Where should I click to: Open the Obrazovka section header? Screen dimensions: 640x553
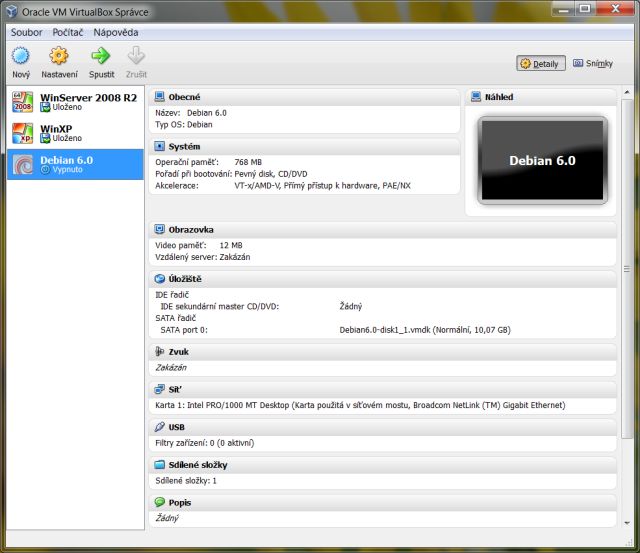click(383, 230)
